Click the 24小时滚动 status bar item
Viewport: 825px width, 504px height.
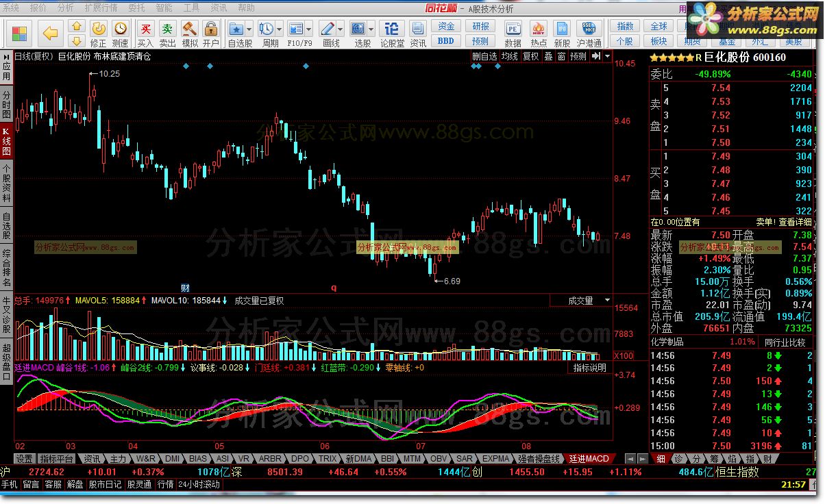pos(199,484)
